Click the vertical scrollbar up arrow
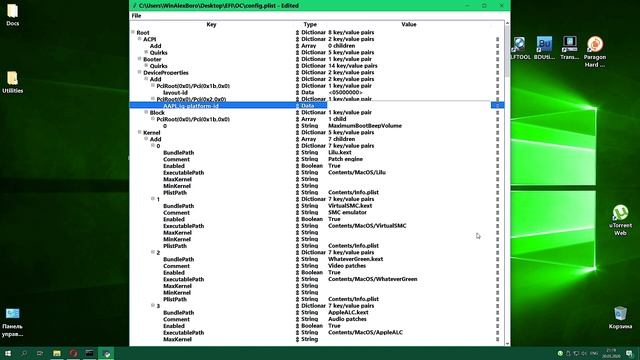 click(507, 23)
